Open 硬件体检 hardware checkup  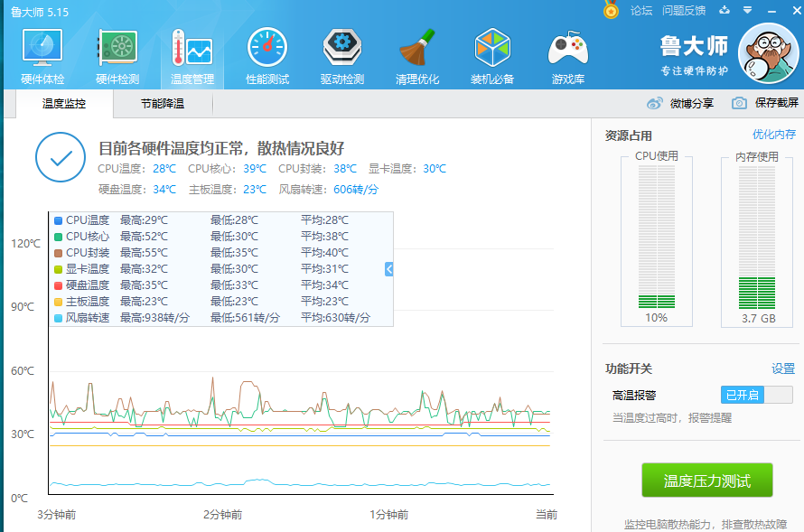(42, 56)
